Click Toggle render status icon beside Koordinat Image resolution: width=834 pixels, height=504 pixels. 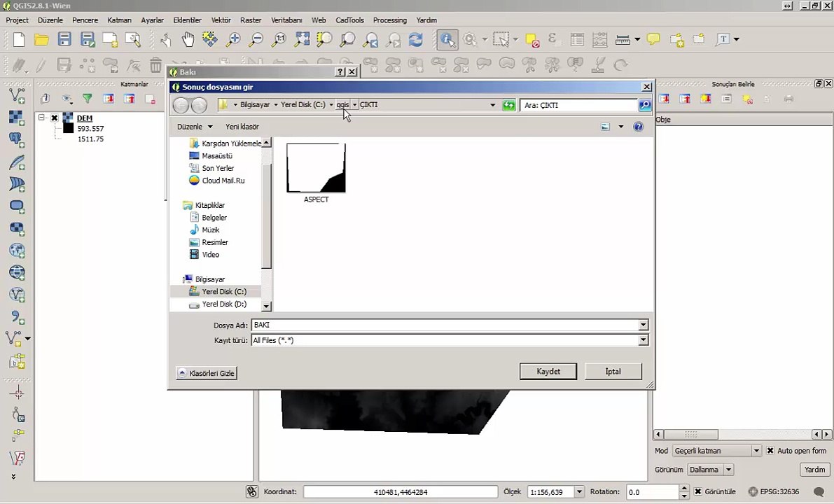tap(252, 492)
